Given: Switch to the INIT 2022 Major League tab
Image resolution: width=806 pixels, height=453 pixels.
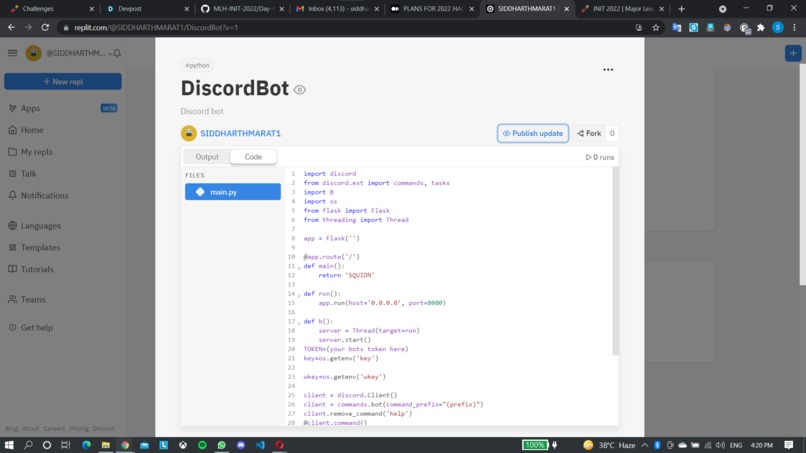Looking at the screenshot, I should (622, 9).
